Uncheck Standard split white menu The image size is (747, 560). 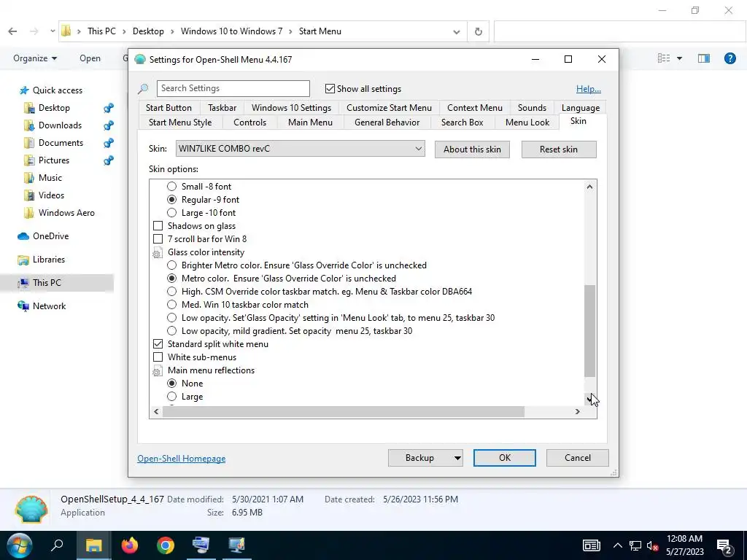[x=158, y=344]
